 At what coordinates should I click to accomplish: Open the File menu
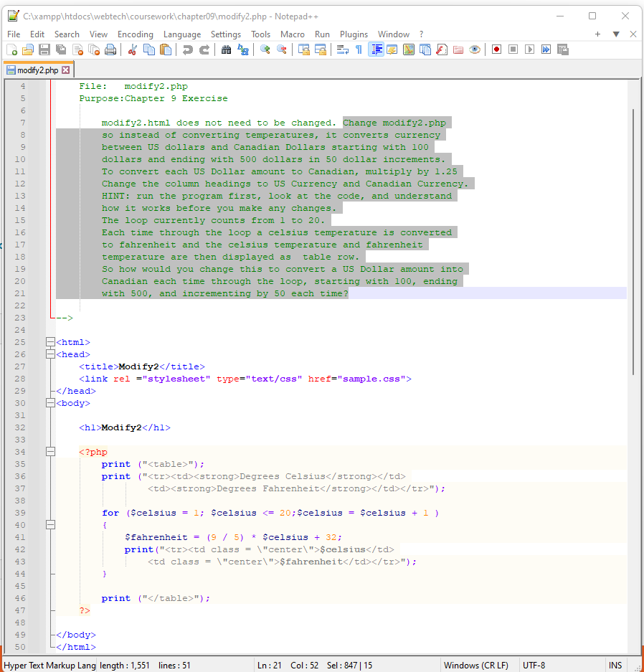tap(14, 34)
